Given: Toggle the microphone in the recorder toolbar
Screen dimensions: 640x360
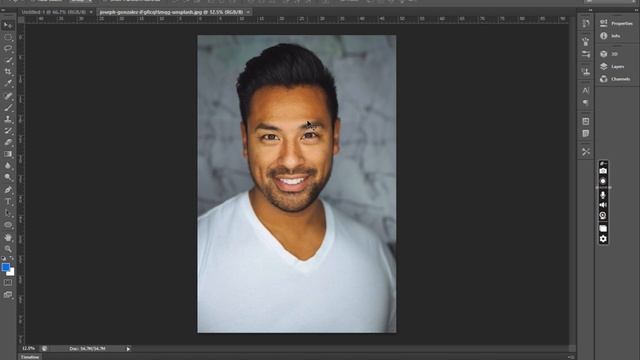Looking at the screenshot, I should 603,196.
